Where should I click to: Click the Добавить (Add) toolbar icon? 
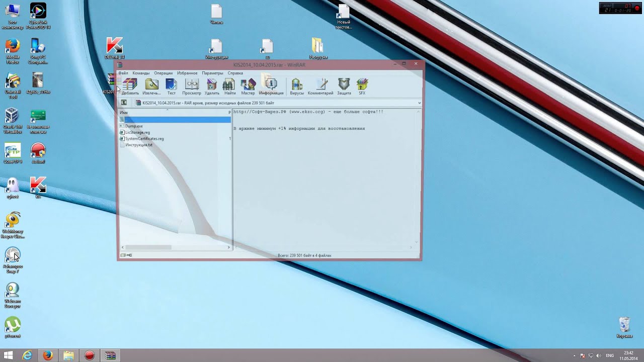pos(130,86)
